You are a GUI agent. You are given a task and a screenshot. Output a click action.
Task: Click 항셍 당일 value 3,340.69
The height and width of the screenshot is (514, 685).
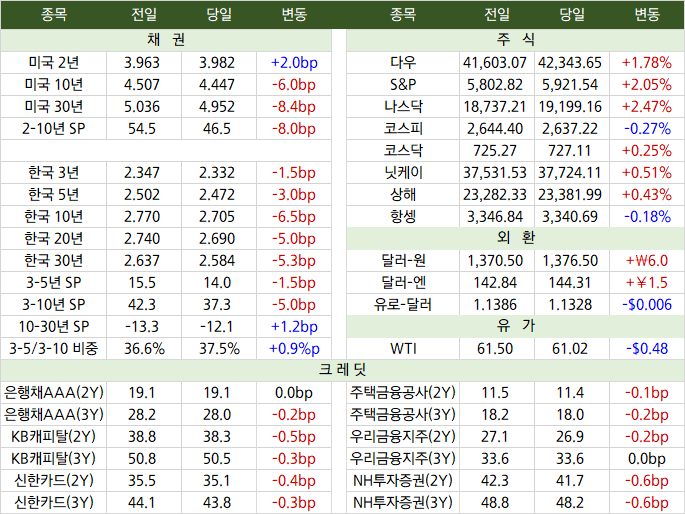coord(570,217)
